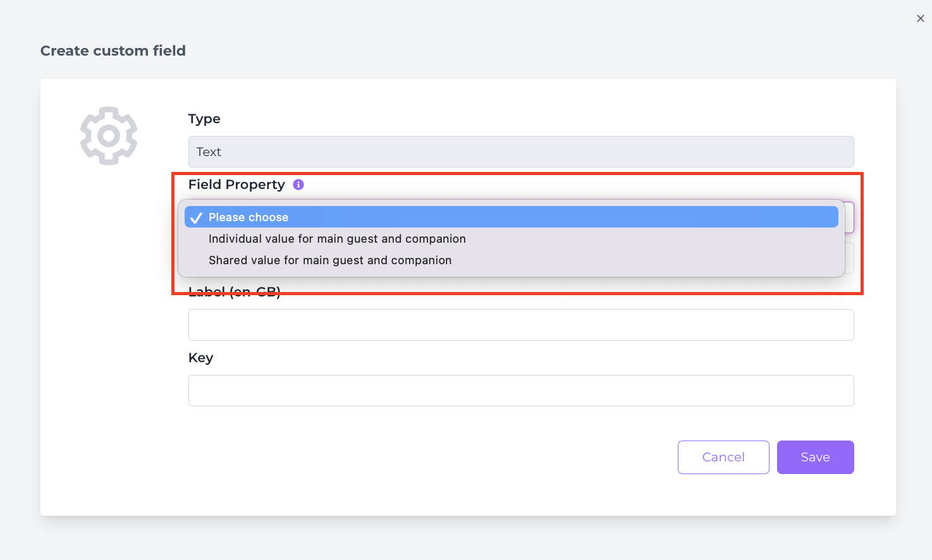
Task: Cancel creating the custom field
Action: point(723,457)
